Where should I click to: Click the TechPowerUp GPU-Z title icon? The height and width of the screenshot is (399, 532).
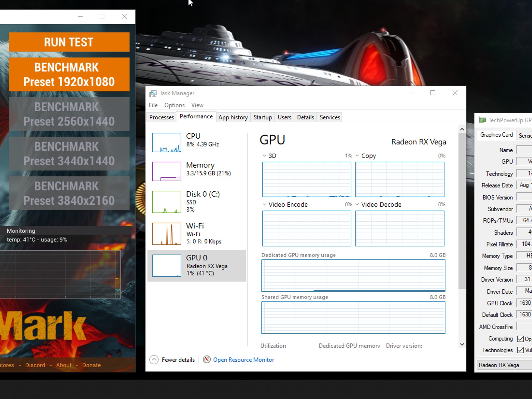pyautogui.click(x=482, y=120)
